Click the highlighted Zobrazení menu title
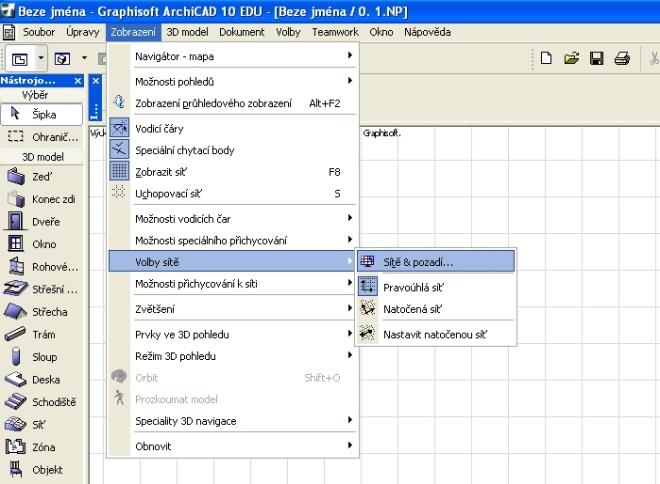The image size is (660, 484). [133, 32]
